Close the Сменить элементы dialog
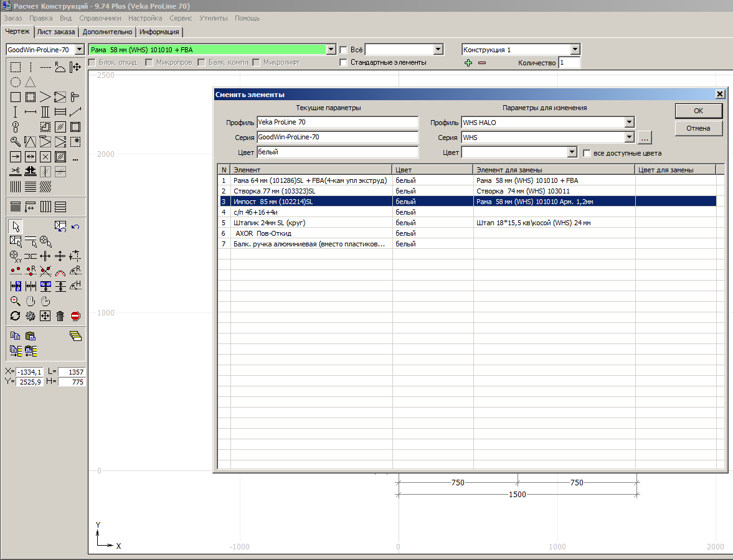This screenshot has width=733, height=560. pos(720,95)
